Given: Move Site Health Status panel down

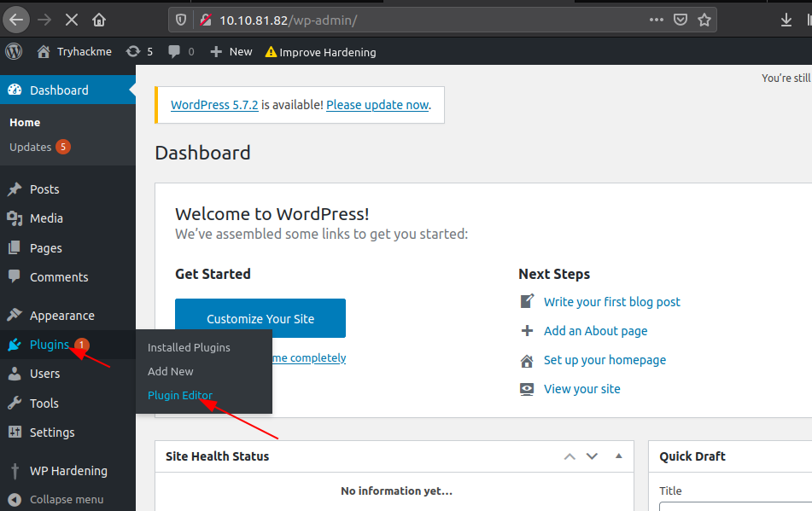Looking at the screenshot, I should pos(592,456).
